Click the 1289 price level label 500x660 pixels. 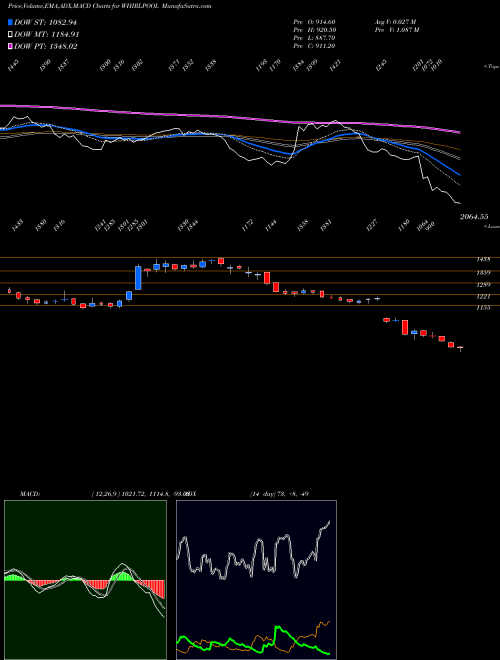click(483, 285)
